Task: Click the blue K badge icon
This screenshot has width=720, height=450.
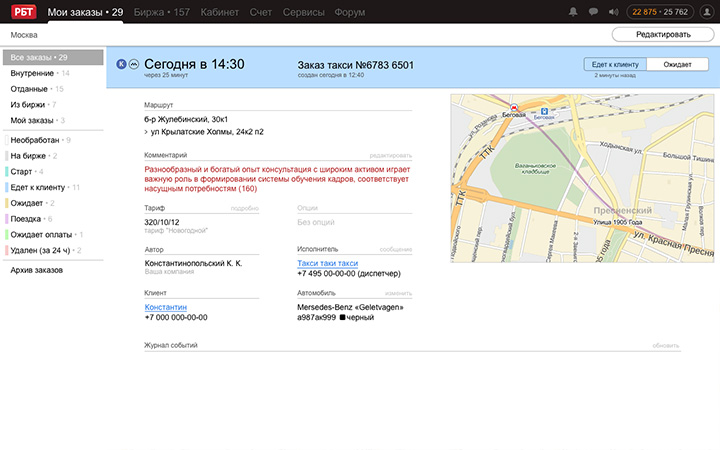Action: (x=121, y=64)
